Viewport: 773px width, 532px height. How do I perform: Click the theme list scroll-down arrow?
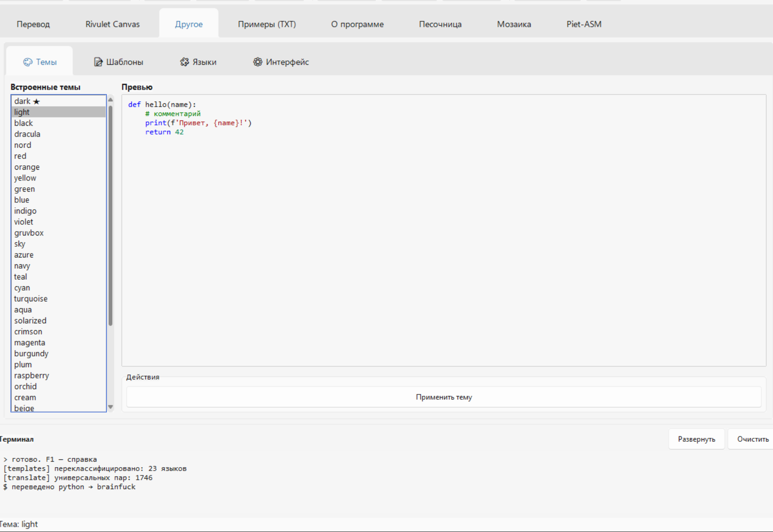[111, 407]
